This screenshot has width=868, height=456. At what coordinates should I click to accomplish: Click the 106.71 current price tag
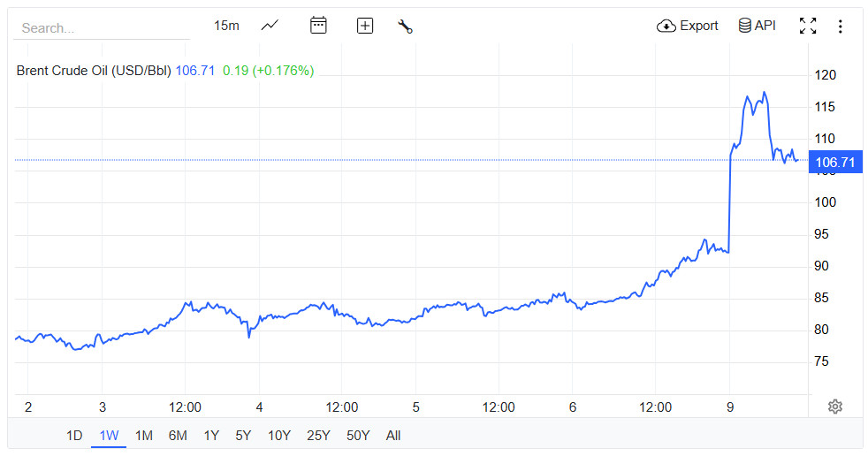point(835,163)
